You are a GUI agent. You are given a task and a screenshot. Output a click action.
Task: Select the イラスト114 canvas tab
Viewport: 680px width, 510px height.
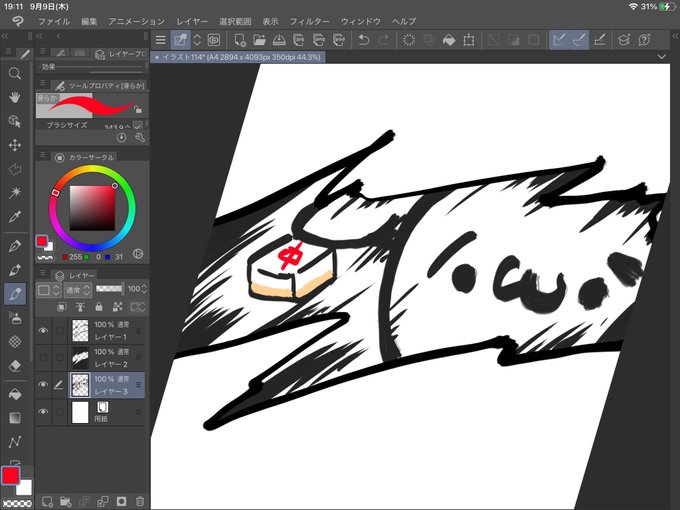click(238, 57)
